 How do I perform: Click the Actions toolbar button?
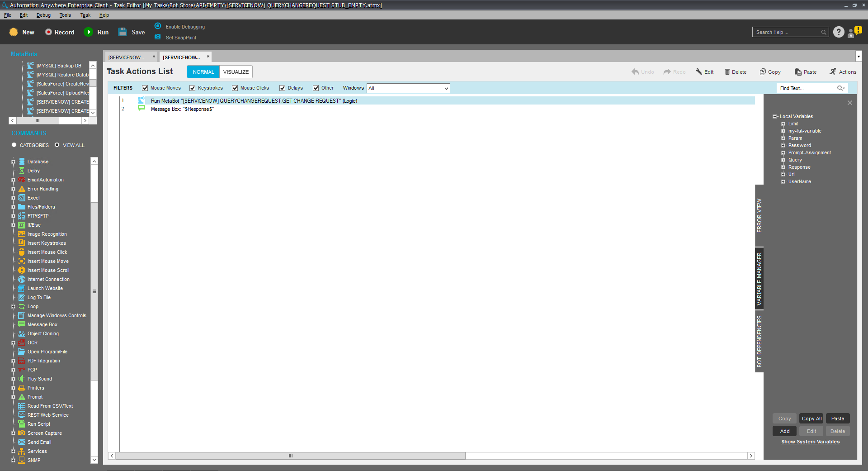point(843,72)
